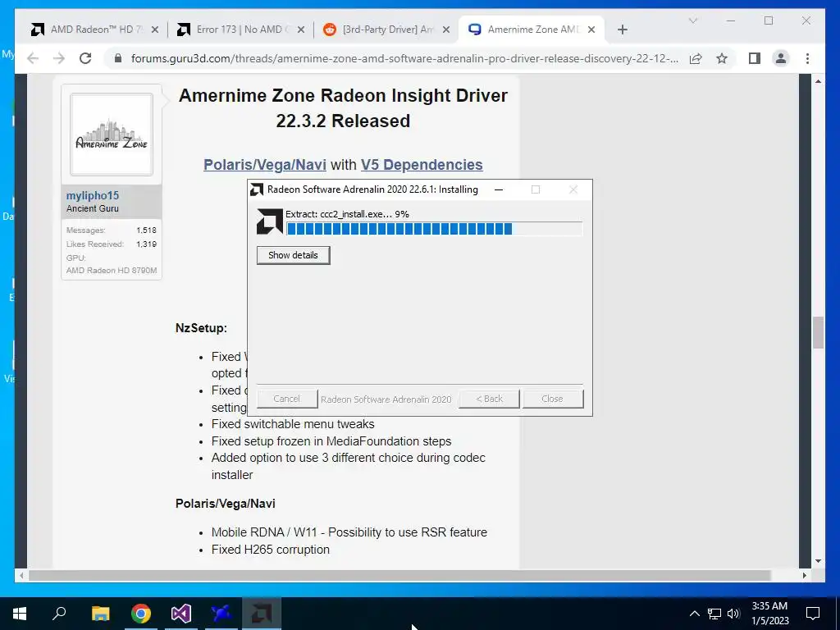Open the Windows Start menu
The width and height of the screenshot is (840, 630).
[20, 614]
